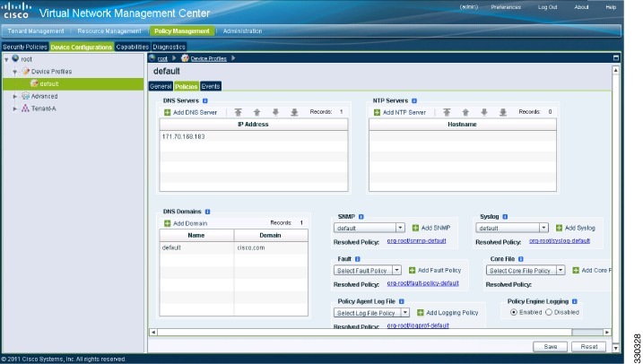Click the DNS Domains info icon
The height and width of the screenshot is (364, 643).
207,212
